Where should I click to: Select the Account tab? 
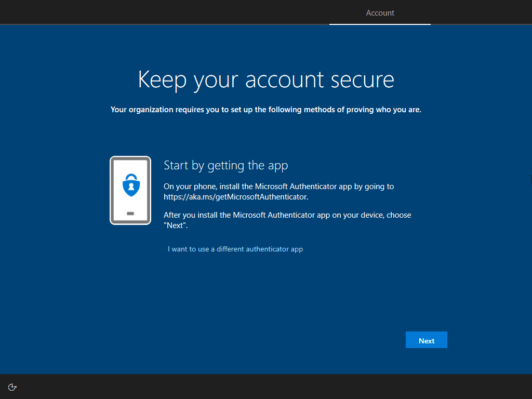(380, 13)
